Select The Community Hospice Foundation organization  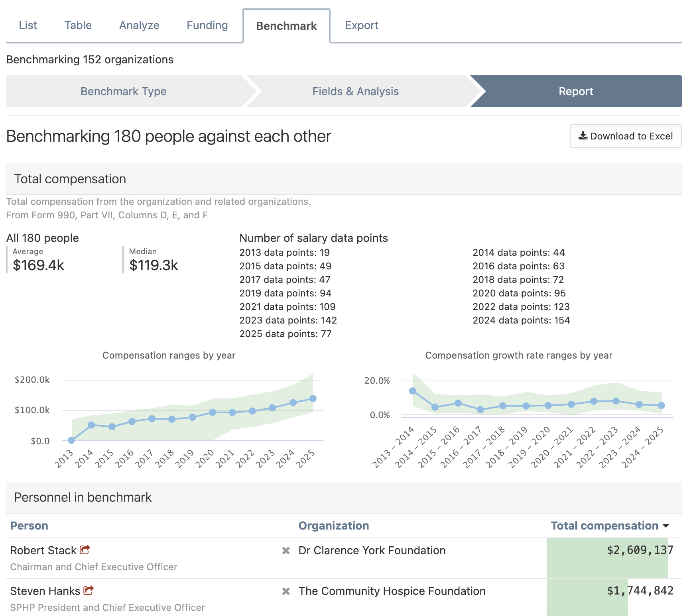click(x=392, y=591)
